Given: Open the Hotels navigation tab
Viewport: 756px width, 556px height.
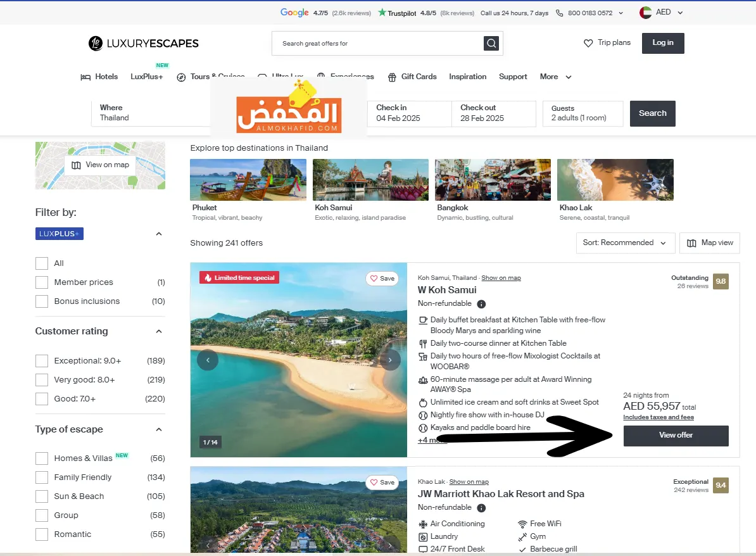Looking at the screenshot, I should click(99, 77).
